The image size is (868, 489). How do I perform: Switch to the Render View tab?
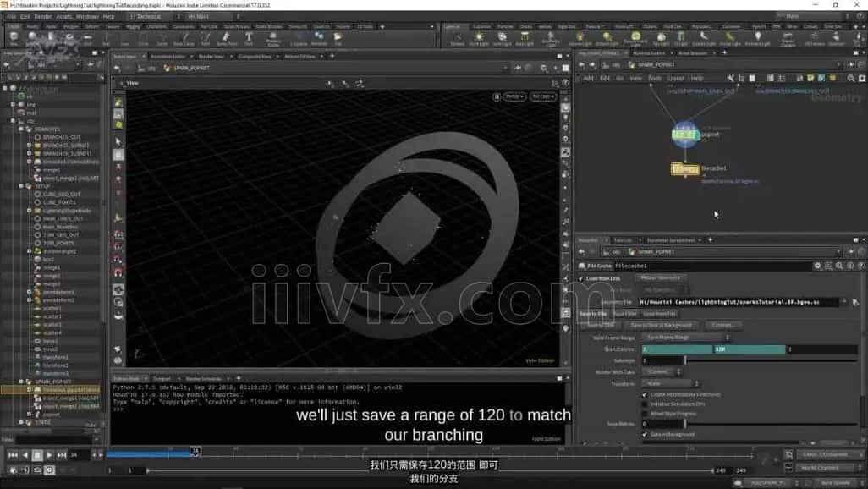coord(211,57)
